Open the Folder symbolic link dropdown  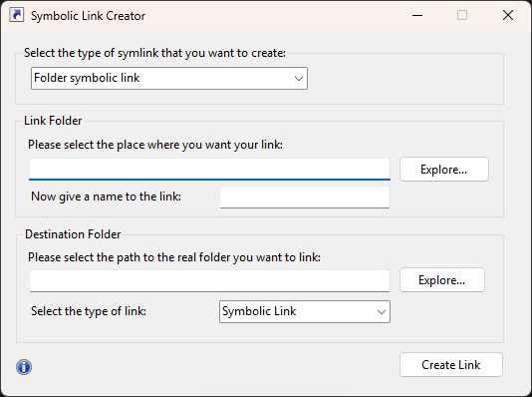pos(169,78)
